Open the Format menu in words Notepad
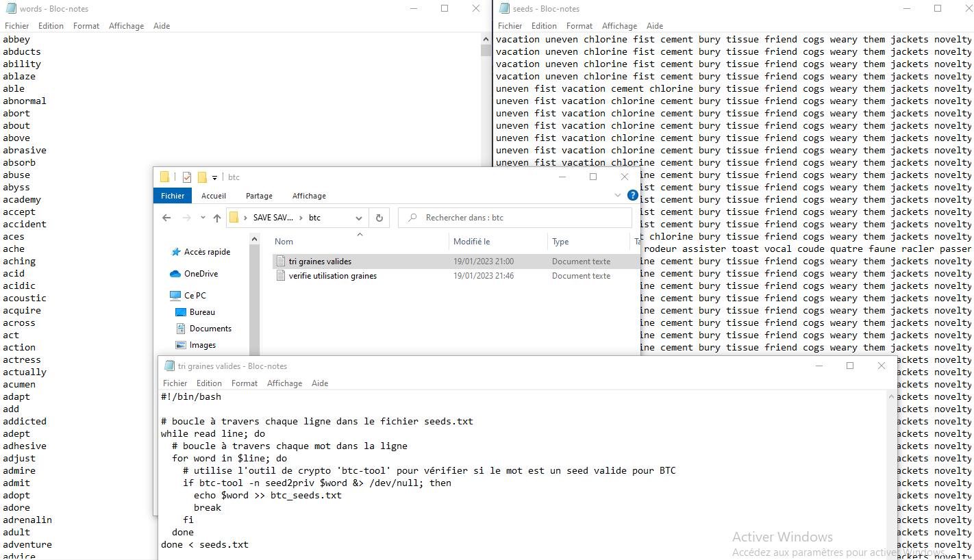974x560 pixels. (86, 26)
